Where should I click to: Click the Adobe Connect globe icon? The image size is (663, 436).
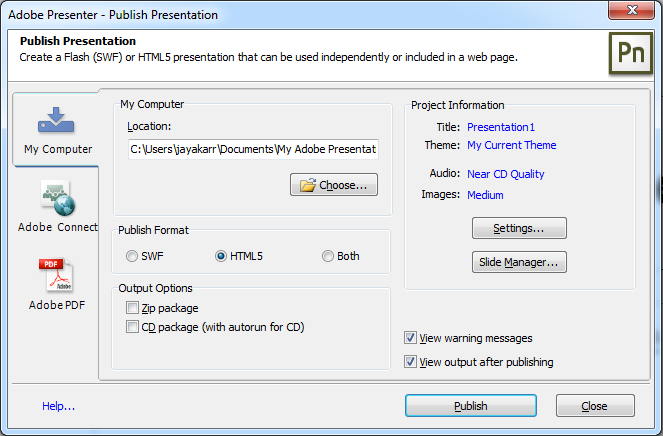coord(57,199)
